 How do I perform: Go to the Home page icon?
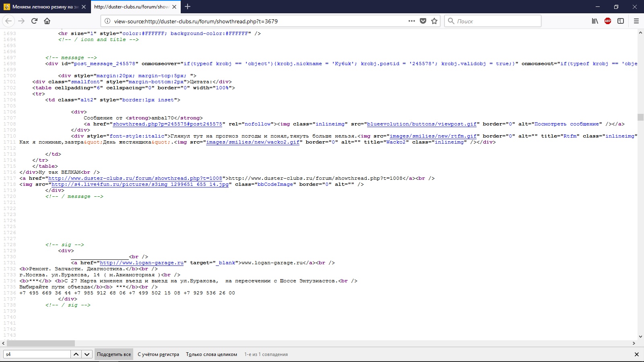point(47,21)
